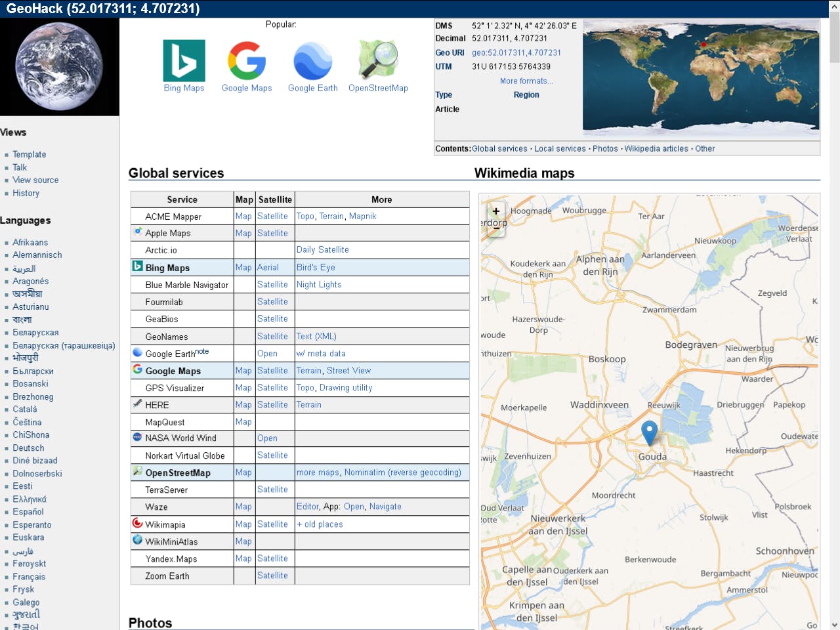Click the location marker pin near Gouda
Image resolution: width=840 pixels, height=630 pixels.
pos(649,431)
